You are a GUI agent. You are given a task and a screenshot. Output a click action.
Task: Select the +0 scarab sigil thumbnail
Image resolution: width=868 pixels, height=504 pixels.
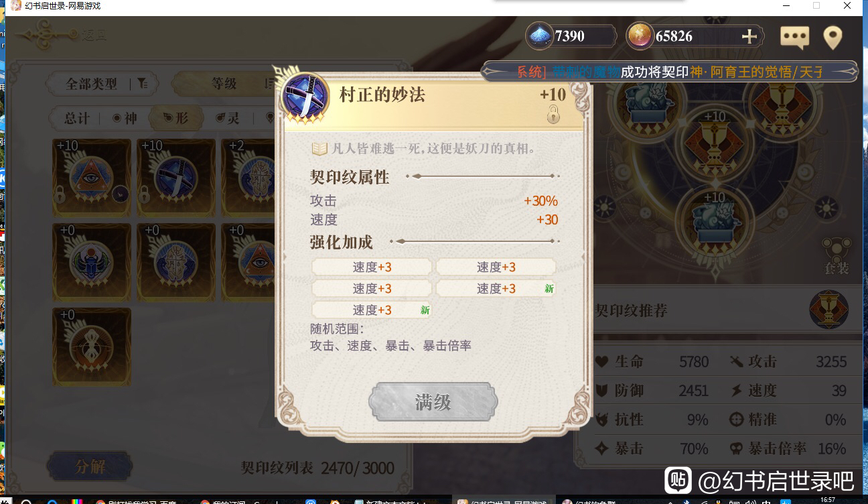(x=92, y=262)
